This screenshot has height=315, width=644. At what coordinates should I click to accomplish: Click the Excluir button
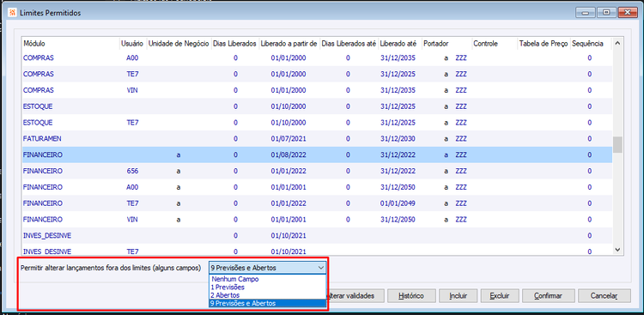pyautogui.click(x=501, y=296)
